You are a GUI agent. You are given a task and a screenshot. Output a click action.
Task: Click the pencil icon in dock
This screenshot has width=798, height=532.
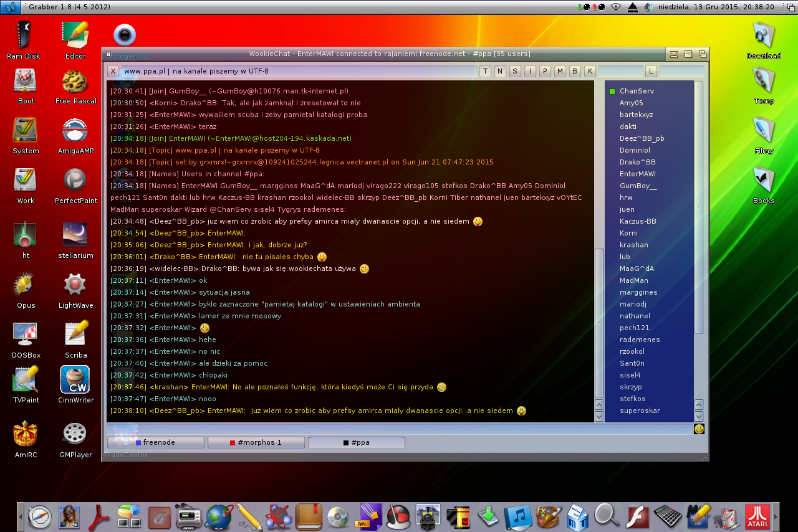coord(248,517)
